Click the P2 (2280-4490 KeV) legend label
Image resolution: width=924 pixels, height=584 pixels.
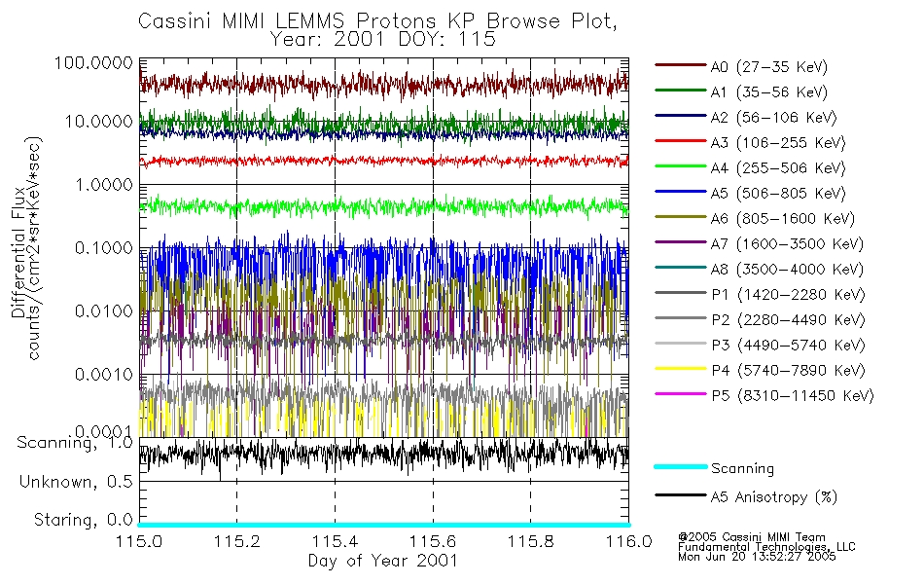coord(788,319)
